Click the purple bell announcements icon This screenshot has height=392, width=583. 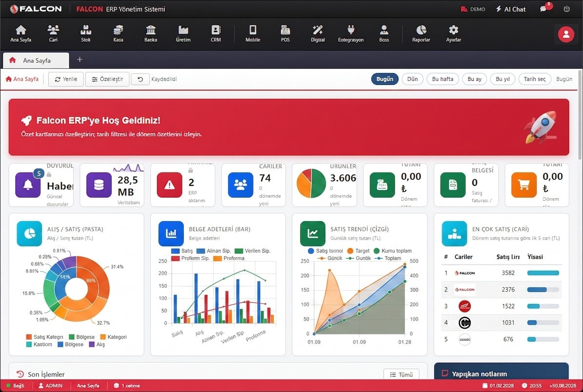click(x=28, y=185)
